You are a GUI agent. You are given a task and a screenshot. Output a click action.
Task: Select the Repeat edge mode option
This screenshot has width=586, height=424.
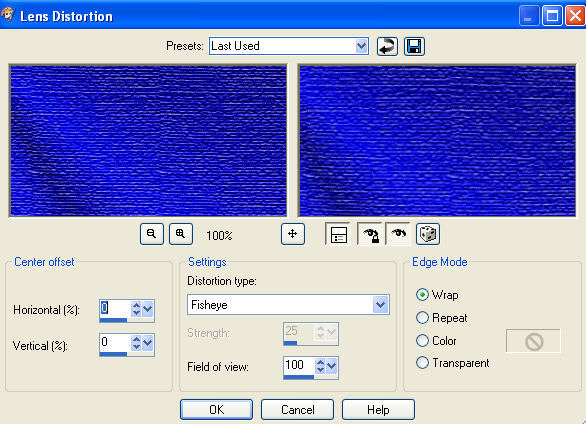point(422,318)
